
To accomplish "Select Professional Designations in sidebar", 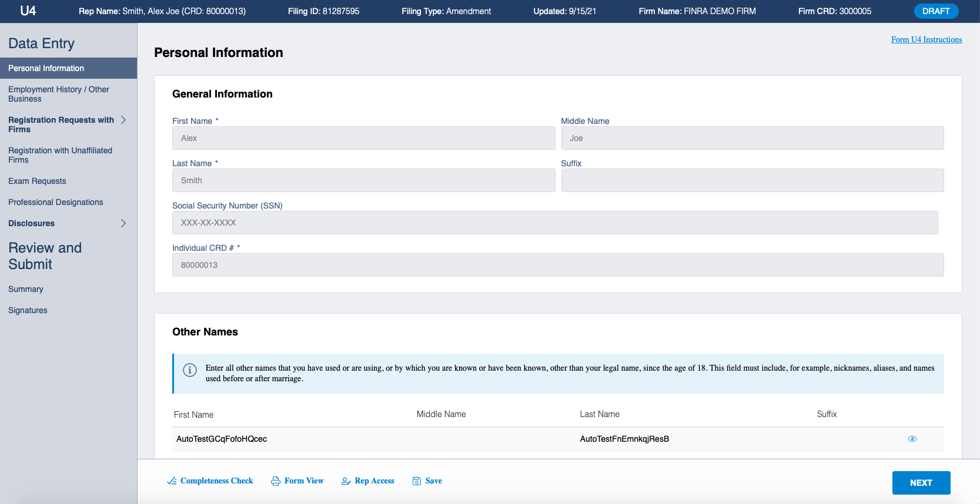I will click(x=56, y=202).
